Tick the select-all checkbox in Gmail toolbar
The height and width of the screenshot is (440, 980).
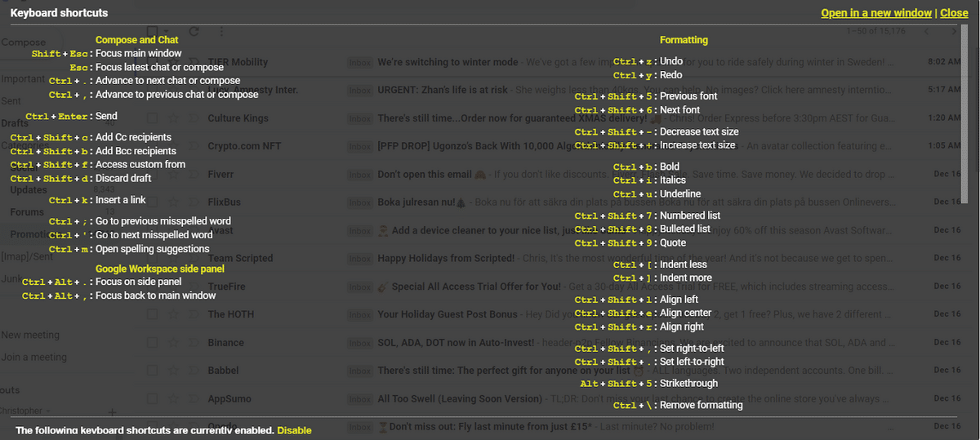(x=151, y=32)
